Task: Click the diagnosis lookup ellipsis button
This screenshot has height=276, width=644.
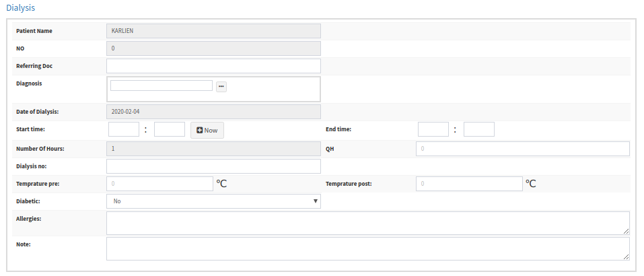Action: (221, 86)
